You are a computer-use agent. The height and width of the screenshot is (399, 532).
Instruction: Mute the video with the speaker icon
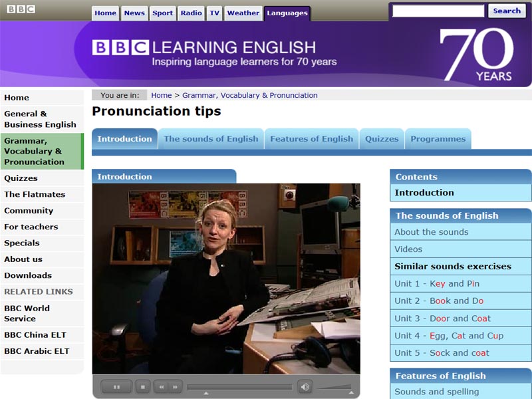pos(305,387)
